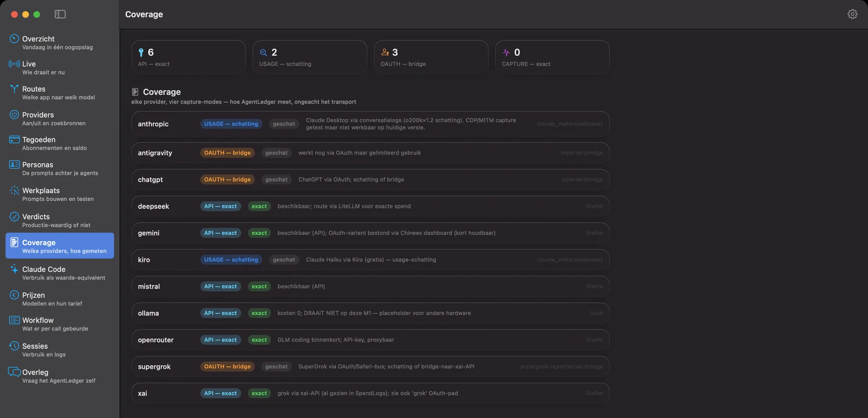
Task: Click the OAUTH — bridge badge for chatgpt
Action: click(227, 179)
